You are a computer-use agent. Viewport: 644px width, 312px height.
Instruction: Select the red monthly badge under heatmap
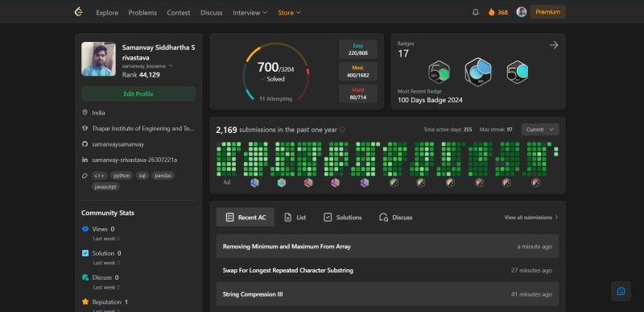click(308, 182)
